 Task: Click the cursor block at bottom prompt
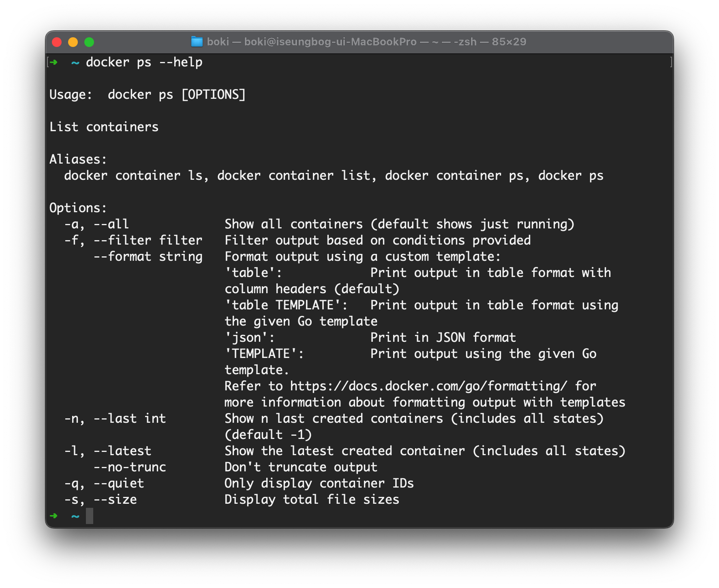point(90,516)
